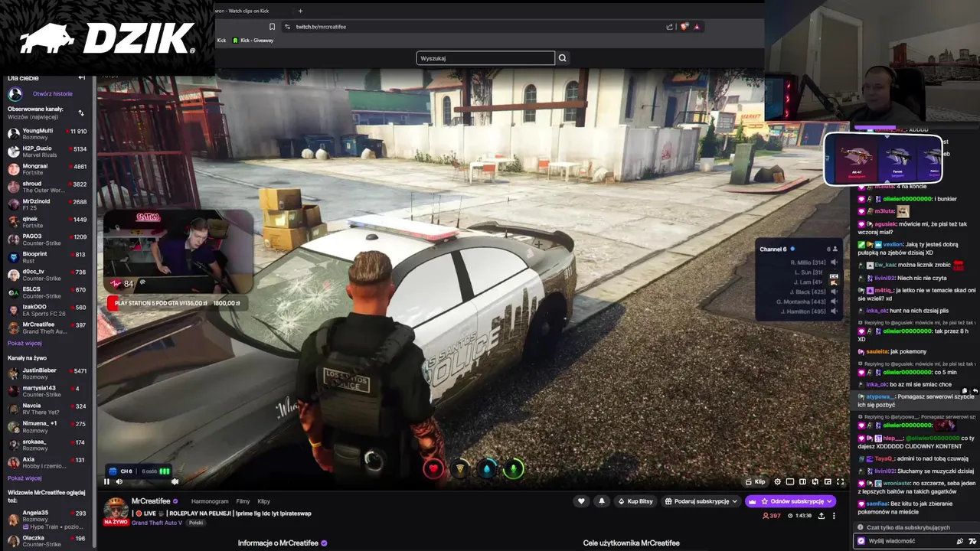Open Mongraal channel in sidebar
The width and height of the screenshot is (980, 551).
47,169
